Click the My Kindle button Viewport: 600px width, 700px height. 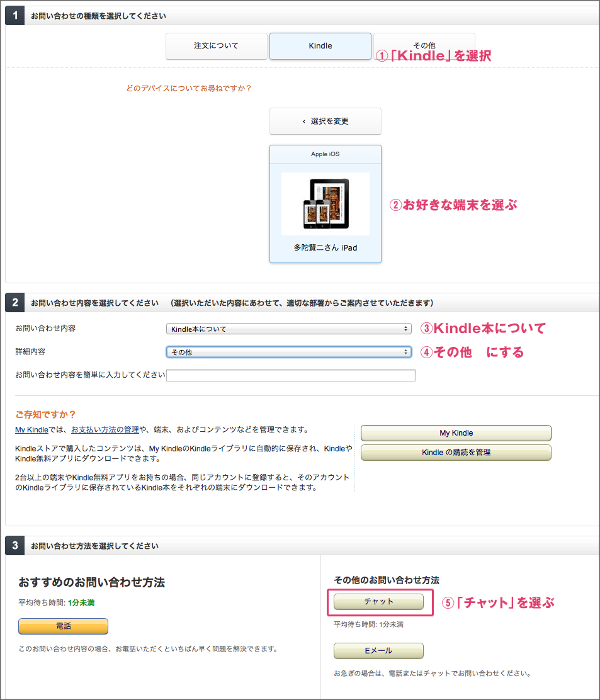[456, 433]
